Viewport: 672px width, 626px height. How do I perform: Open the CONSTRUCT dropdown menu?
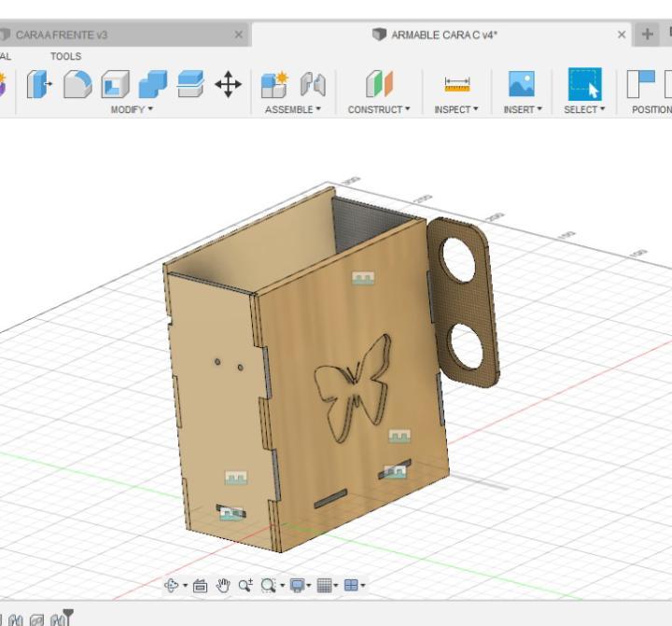tap(379, 110)
